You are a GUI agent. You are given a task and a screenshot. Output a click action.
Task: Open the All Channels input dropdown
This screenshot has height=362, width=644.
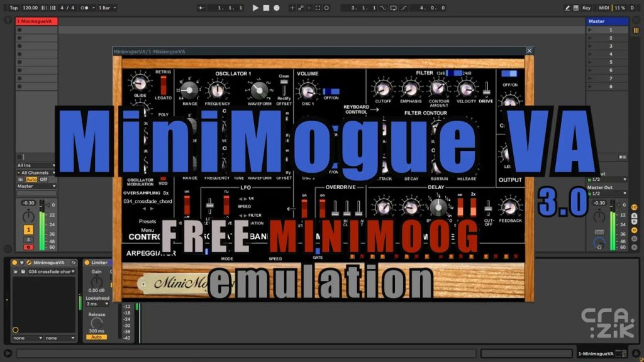pyautogui.click(x=36, y=173)
